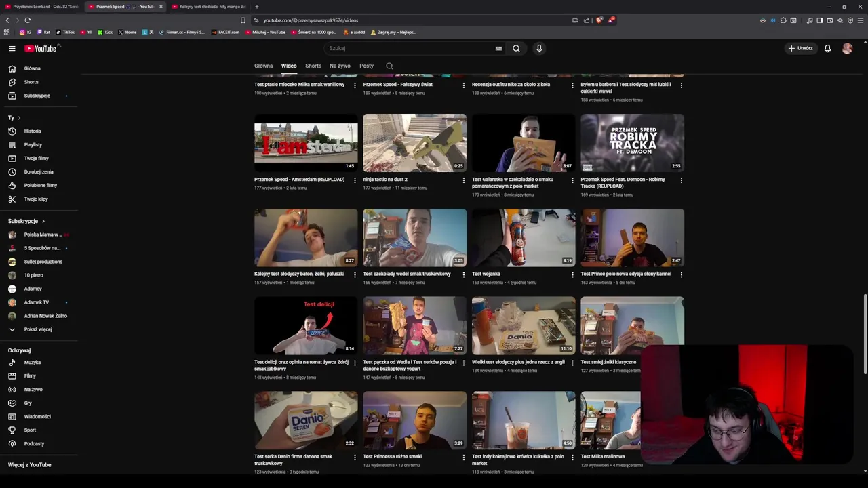Expand subscriptions with Pokaż więcej

pos(39,329)
